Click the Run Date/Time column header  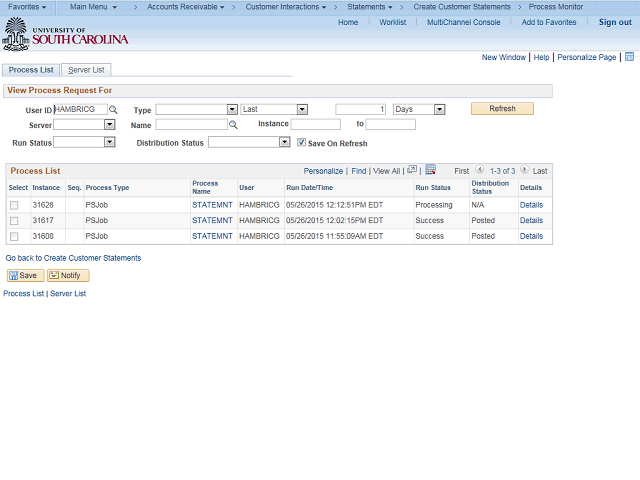(x=309, y=188)
